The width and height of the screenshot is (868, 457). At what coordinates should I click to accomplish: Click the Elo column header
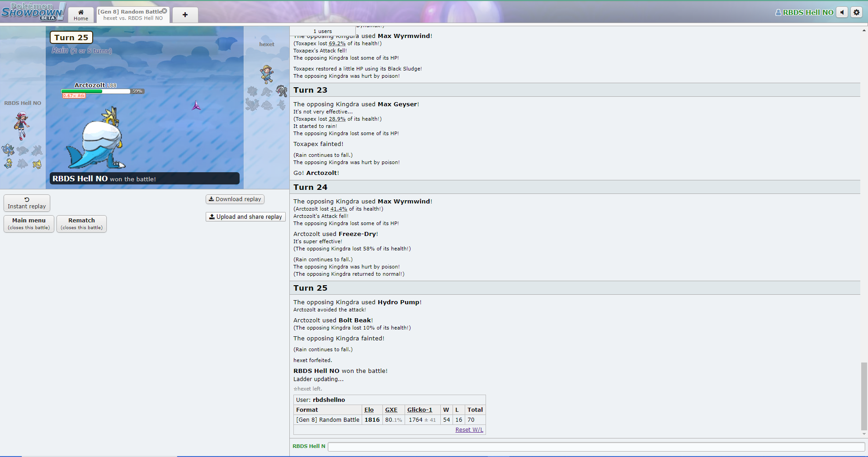pos(369,410)
